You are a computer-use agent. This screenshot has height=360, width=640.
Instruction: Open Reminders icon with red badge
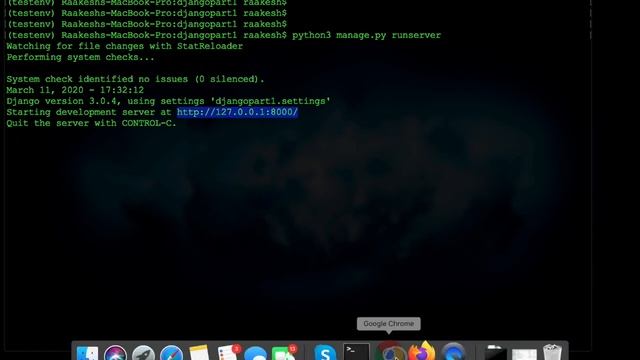[228, 353]
